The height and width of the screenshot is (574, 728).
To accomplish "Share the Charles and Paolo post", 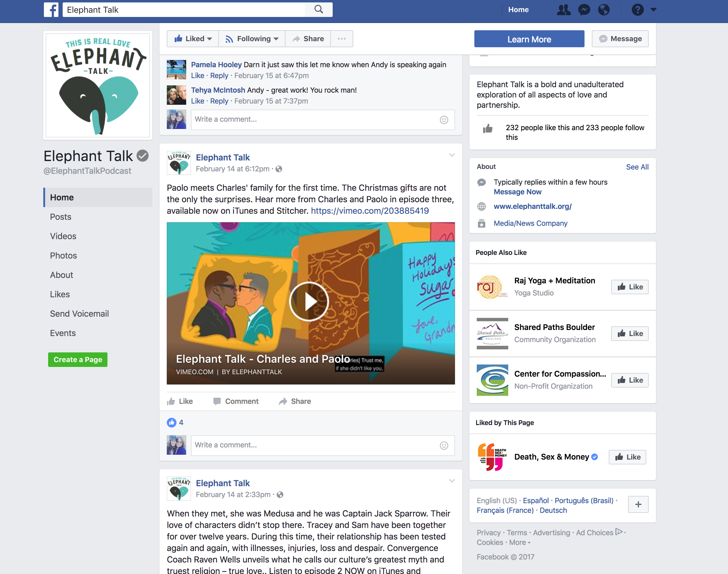I will pos(295,401).
